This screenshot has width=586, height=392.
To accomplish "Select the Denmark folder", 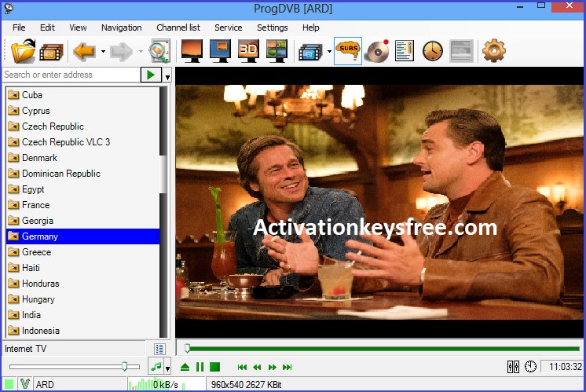I will (x=82, y=158).
